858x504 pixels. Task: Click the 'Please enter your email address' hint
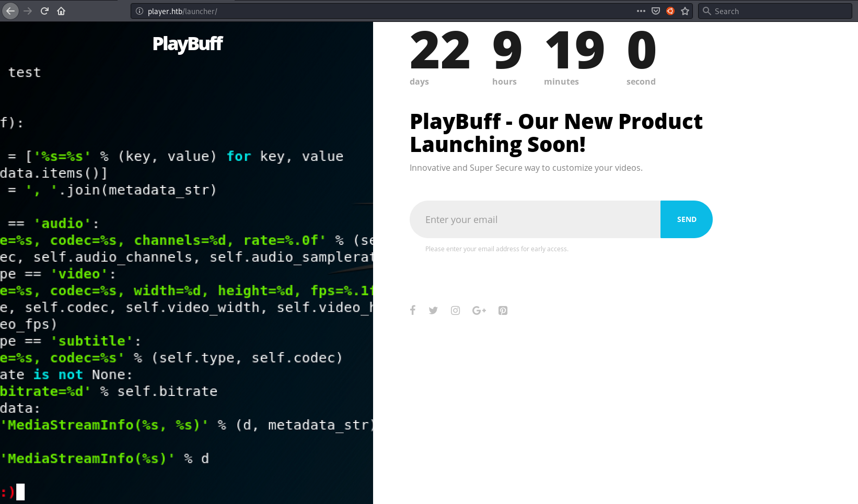point(496,249)
